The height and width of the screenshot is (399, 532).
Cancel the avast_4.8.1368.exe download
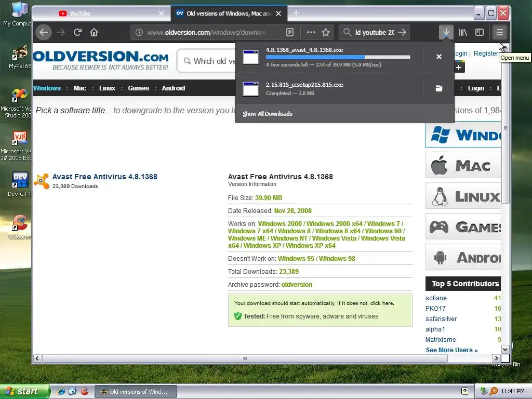pyautogui.click(x=438, y=57)
